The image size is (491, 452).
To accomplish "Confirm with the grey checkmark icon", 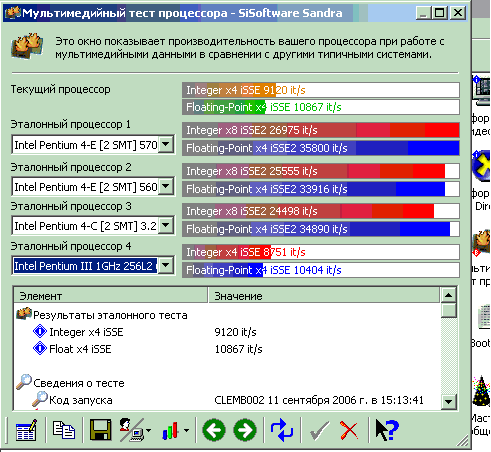I will pos(319,430).
